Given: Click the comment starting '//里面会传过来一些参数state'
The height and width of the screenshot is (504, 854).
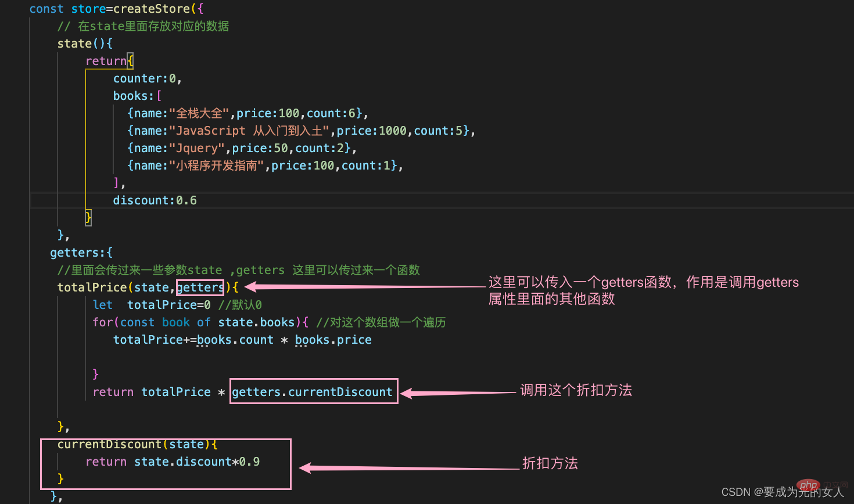Looking at the screenshot, I should [238, 270].
